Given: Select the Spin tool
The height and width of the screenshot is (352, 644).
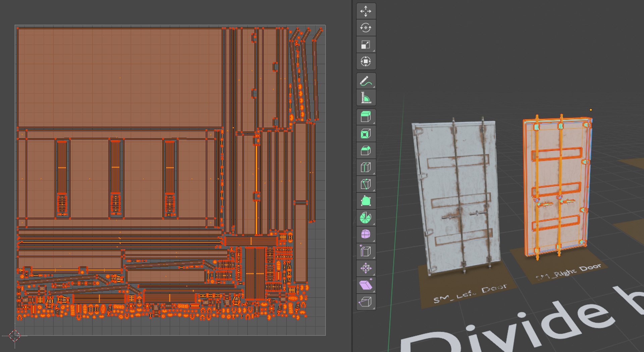Looking at the screenshot, I should coord(366,218).
